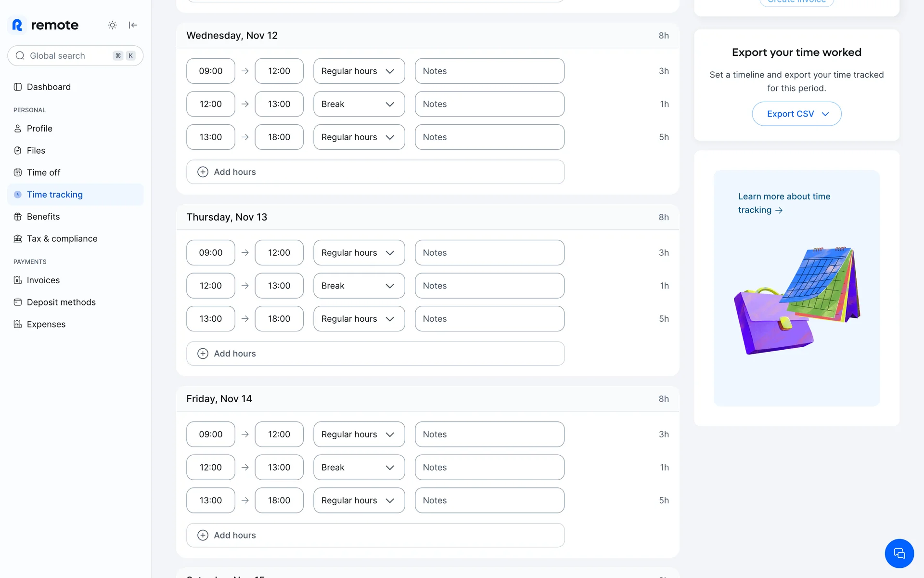The width and height of the screenshot is (924, 578).
Task: Navigate to the Profile page
Action: [39, 129]
